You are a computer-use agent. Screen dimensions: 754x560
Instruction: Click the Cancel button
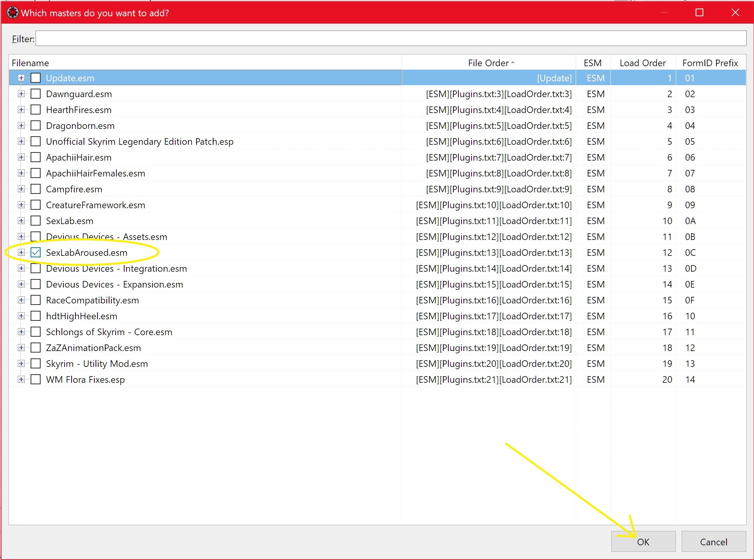(714, 541)
